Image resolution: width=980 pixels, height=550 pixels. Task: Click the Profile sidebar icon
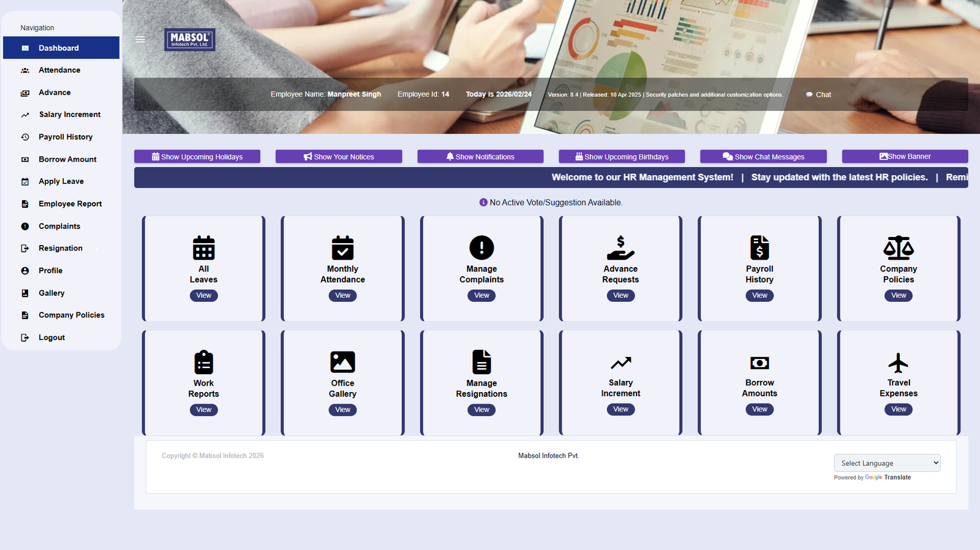pos(25,271)
